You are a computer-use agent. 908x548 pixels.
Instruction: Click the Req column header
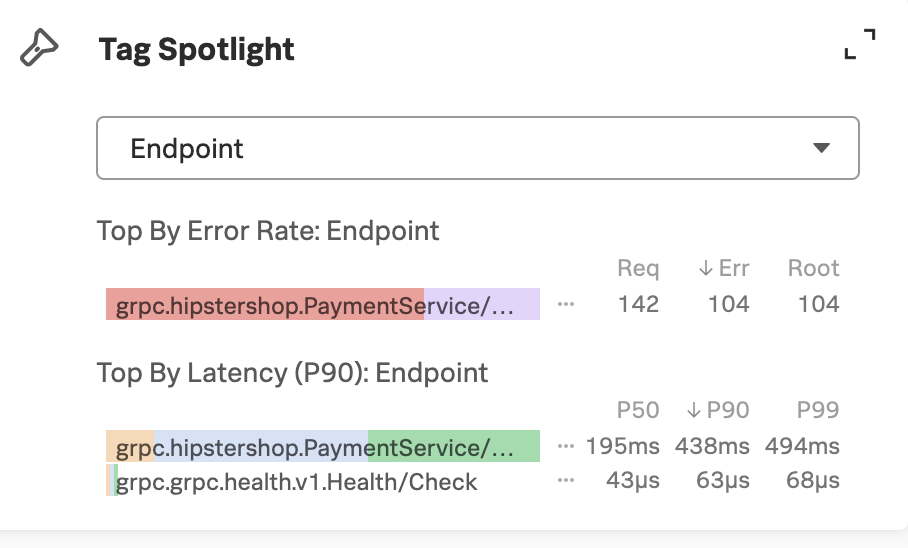[x=638, y=268]
